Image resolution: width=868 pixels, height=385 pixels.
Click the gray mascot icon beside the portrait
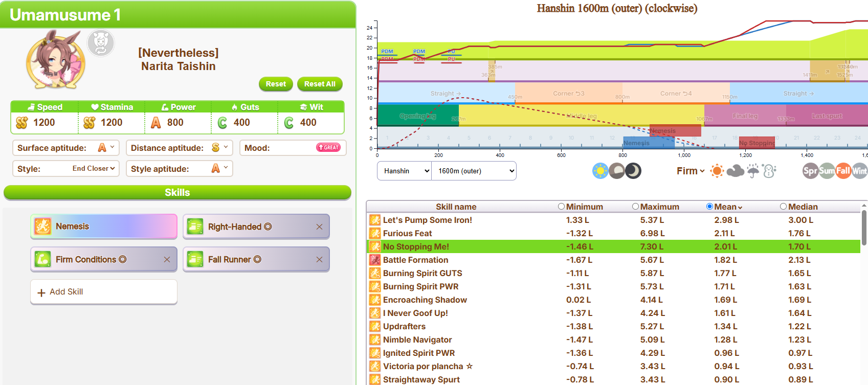[x=101, y=43]
